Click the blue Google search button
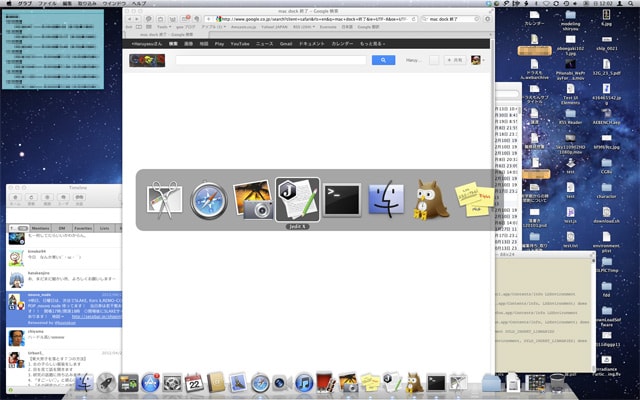Viewport: 640px width, 400px height. (383, 60)
